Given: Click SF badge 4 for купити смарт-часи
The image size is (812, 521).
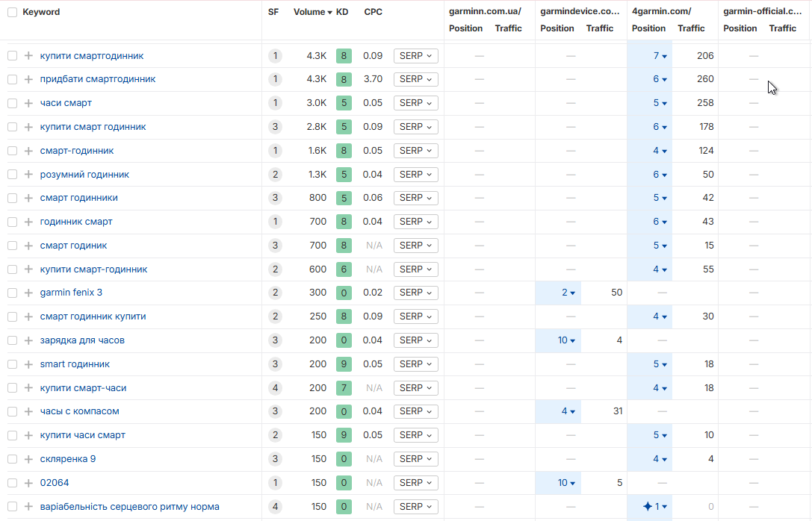Looking at the screenshot, I should click(275, 388).
